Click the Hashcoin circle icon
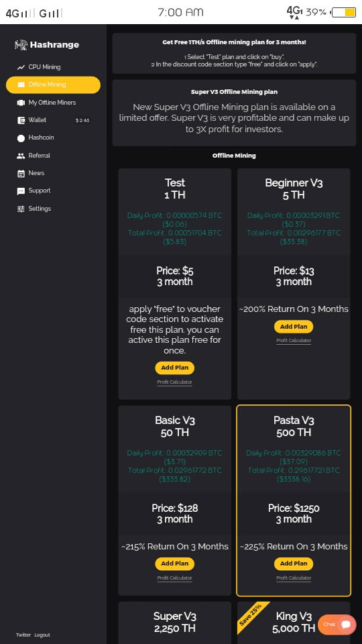Screen dimensions: 362x644 coord(21,138)
